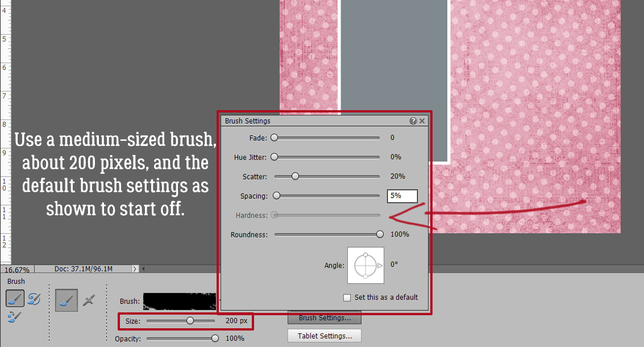Click the Scatter value '20%'

click(397, 177)
